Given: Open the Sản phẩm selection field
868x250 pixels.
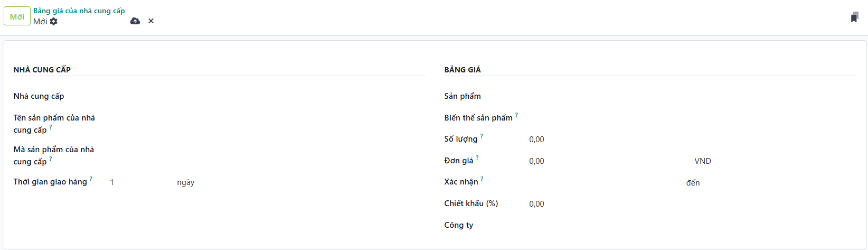Looking at the screenshot, I should [x=692, y=96].
